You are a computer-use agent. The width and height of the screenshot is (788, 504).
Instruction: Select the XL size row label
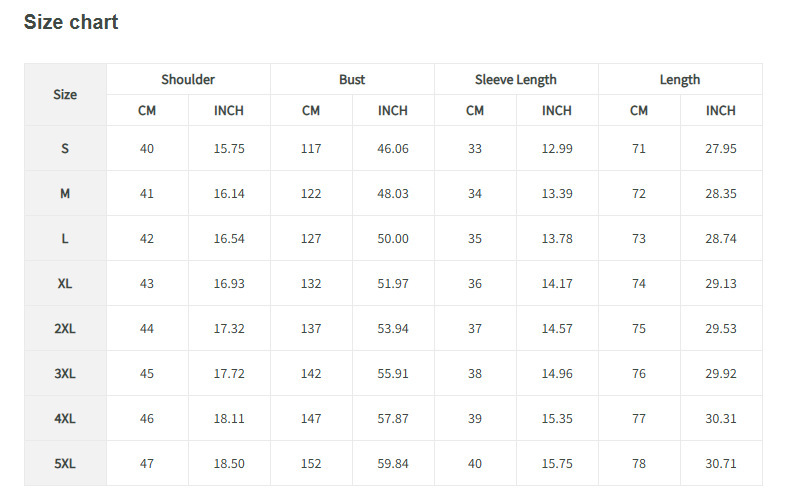click(65, 283)
